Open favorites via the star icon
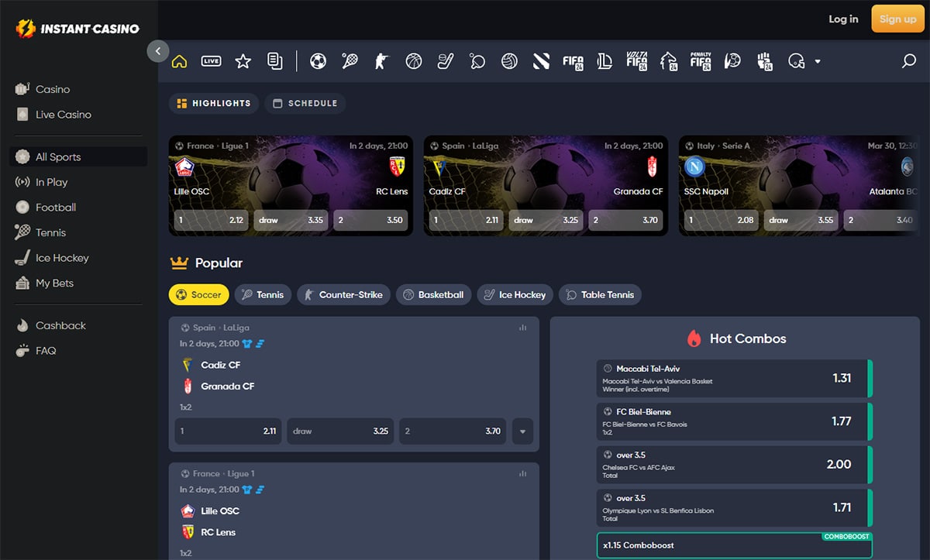The height and width of the screenshot is (560, 930). pyautogui.click(x=243, y=60)
